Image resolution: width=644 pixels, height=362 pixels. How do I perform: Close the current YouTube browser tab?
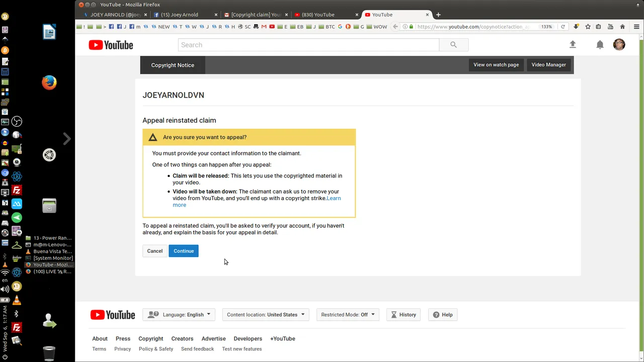pos(427,15)
